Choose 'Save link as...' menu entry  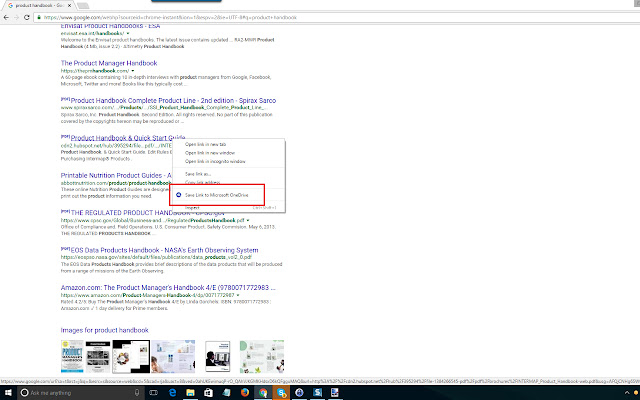(198, 174)
